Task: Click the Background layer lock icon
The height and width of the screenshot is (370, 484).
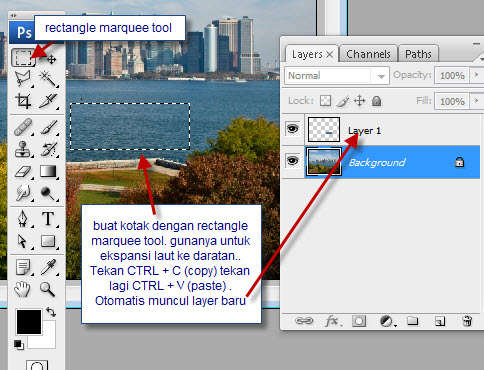Action: pyautogui.click(x=460, y=162)
